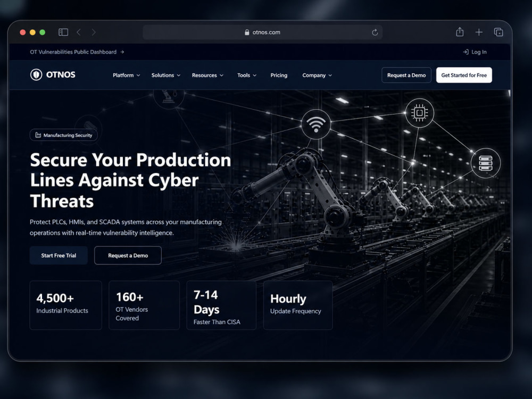Click Get Started for Free
Image resolution: width=532 pixels, height=399 pixels.
click(464, 75)
